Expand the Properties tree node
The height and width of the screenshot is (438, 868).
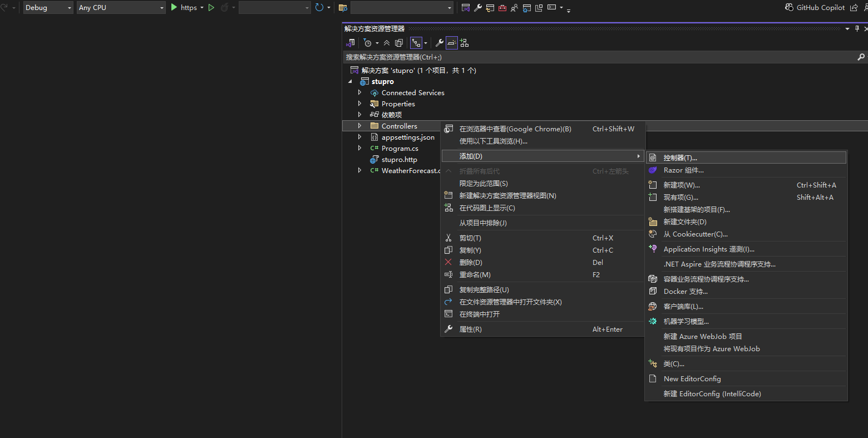coord(359,104)
